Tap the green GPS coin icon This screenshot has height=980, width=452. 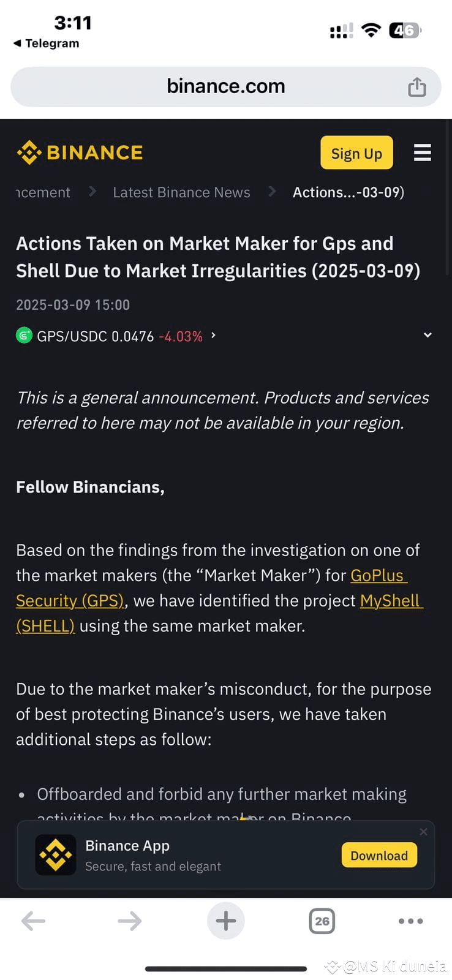pos(24,336)
